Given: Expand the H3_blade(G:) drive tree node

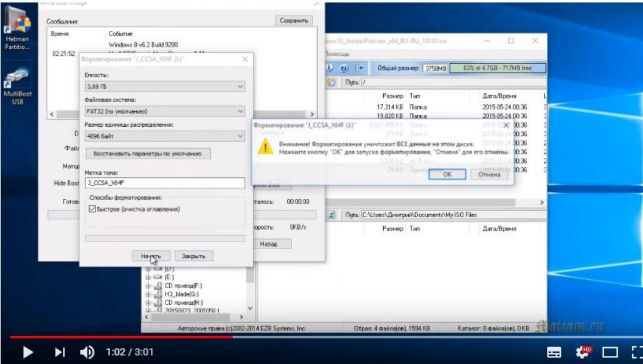Looking at the screenshot, I should pos(148,294).
